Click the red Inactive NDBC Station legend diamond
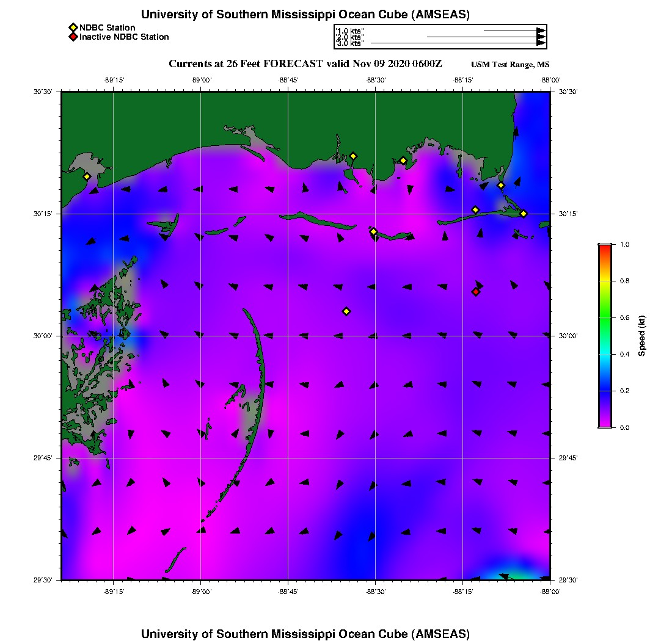 (x=73, y=37)
